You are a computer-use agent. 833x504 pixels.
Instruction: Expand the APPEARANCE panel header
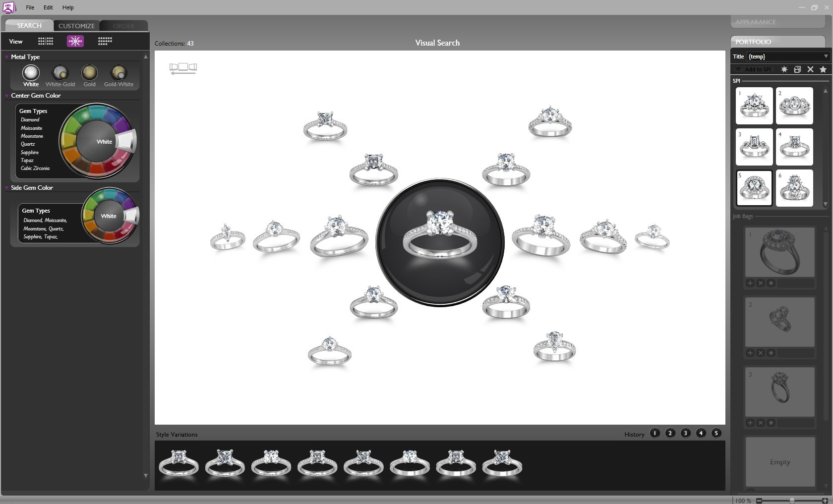coord(776,22)
